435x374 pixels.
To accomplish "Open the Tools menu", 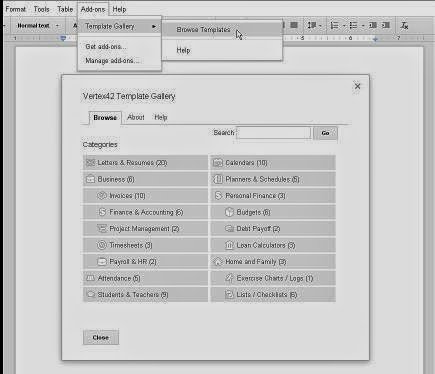I will point(42,9).
